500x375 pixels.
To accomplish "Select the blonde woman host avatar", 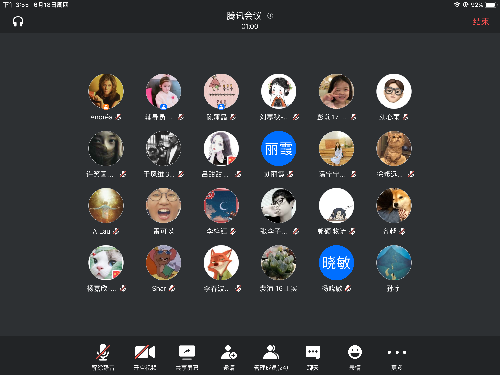I will click(106, 91).
